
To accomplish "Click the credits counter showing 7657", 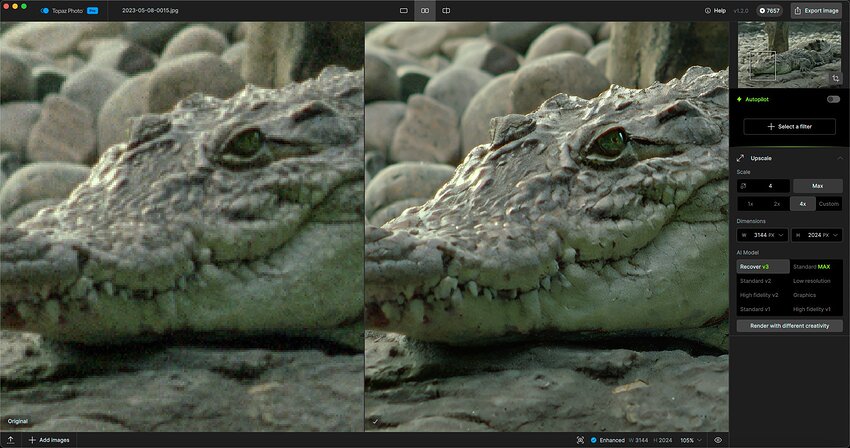I will (769, 11).
